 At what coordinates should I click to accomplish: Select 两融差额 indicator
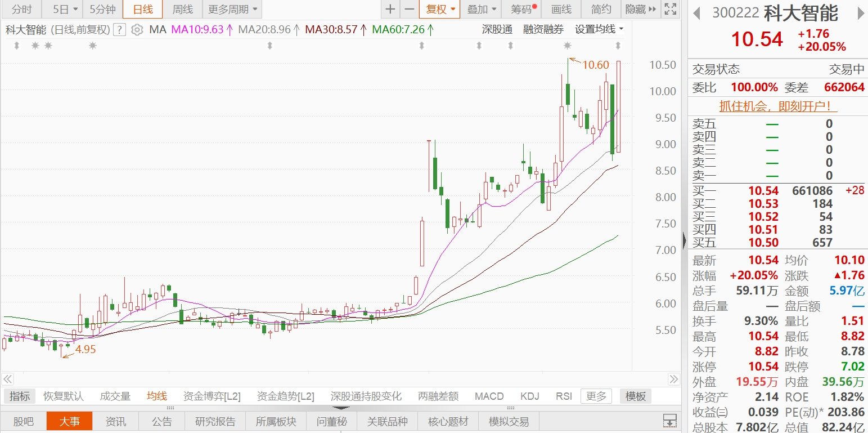coord(438,396)
